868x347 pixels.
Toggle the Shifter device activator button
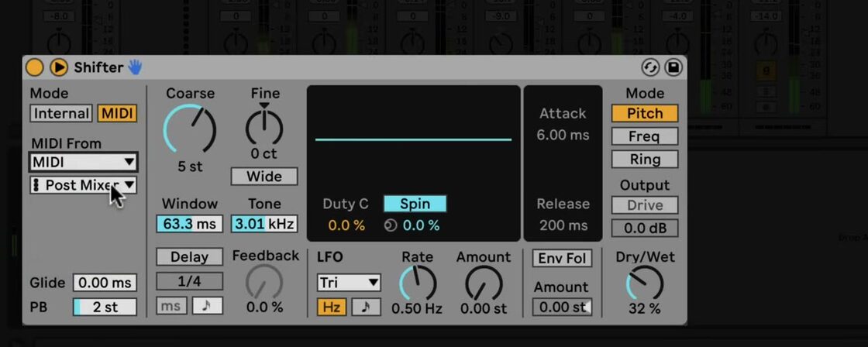[34, 67]
